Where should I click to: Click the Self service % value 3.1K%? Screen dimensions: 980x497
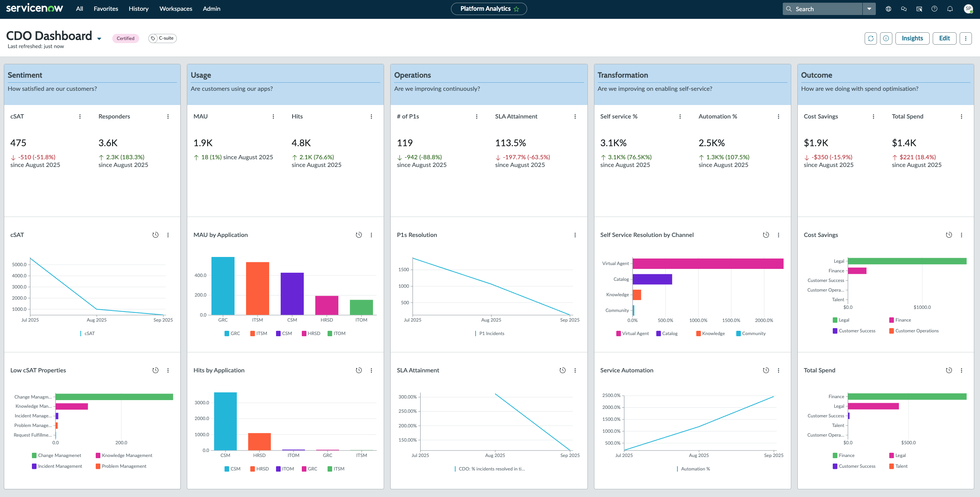pyautogui.click(x=613, y=143)
